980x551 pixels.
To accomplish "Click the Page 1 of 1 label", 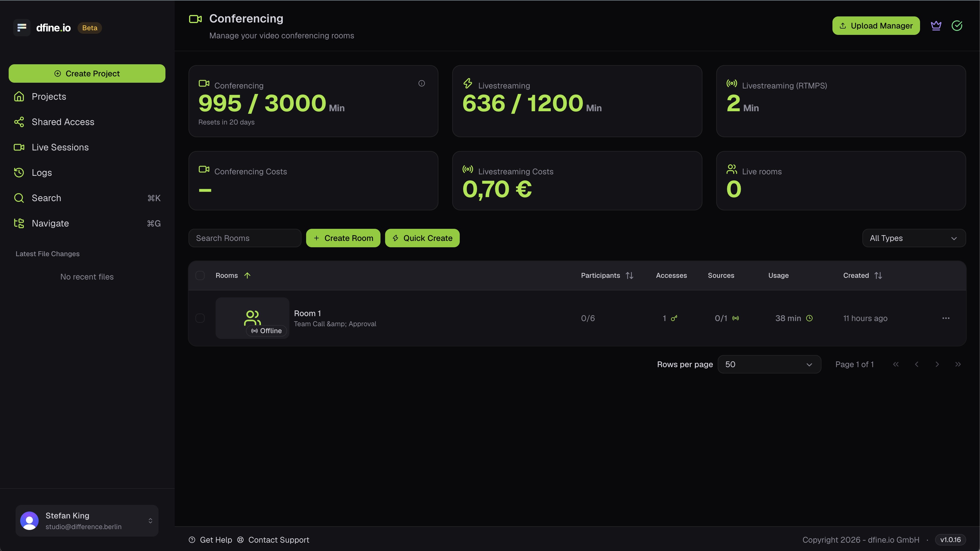I will click(x=854, y=364).
